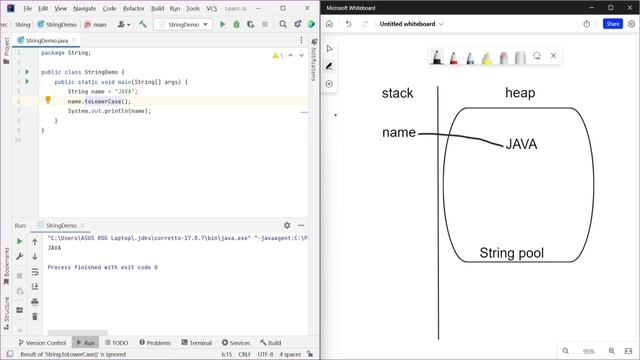Fit whiteboard to screen icon
This screenshot has width=640, height=360.
click(x=628, y=351)
